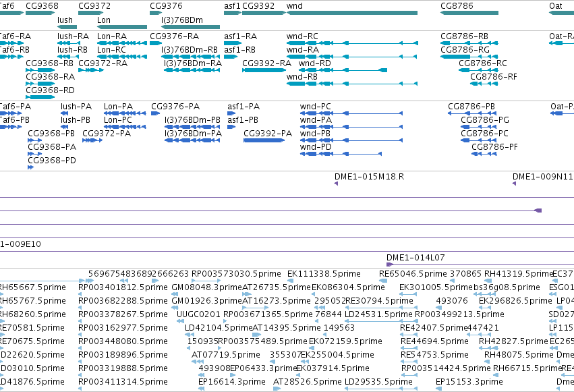Select the lush gene arrow
The width and height of the screenshot is (574, 392).
tap(67, 27)
